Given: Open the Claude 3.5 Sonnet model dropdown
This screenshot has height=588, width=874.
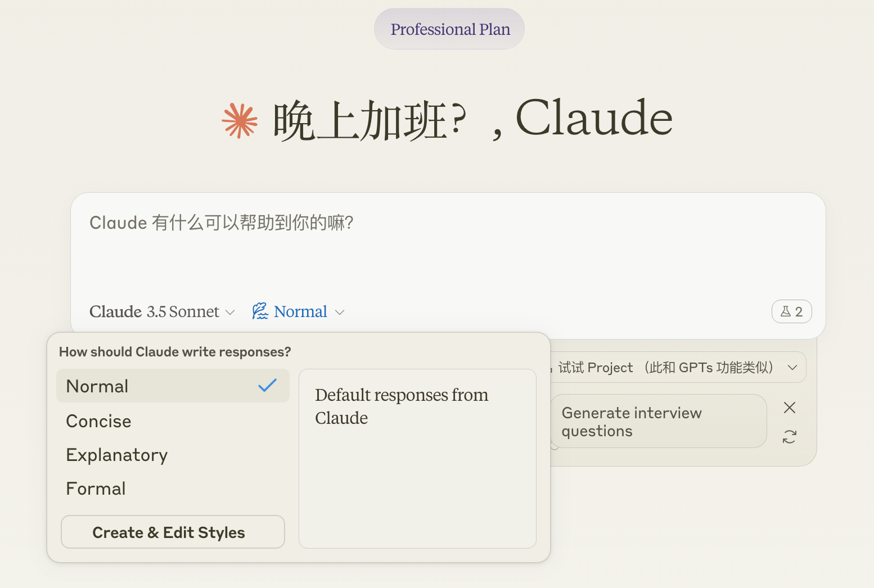Looking at the screenshot, I should [162, 311].
